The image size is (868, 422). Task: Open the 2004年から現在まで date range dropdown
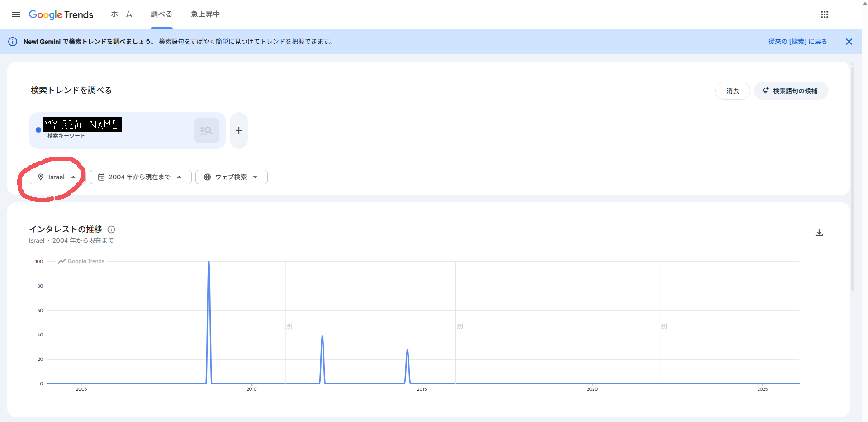(x=141, y=177)
